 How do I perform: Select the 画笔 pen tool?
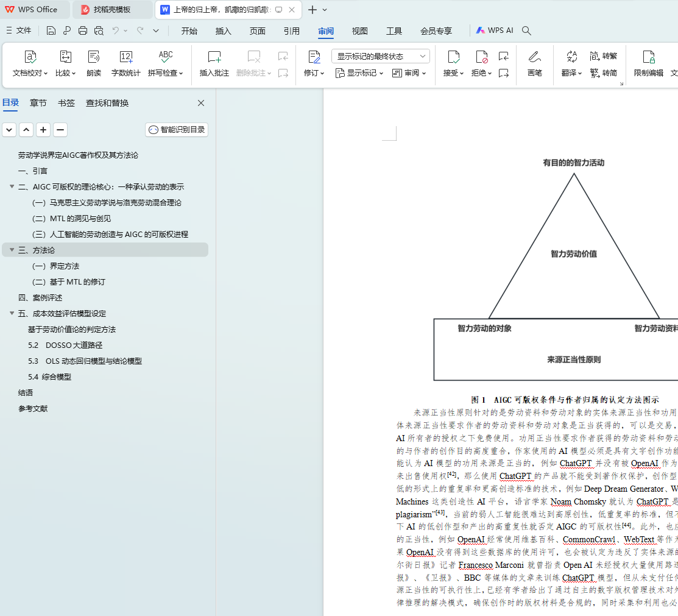(535, 63)
